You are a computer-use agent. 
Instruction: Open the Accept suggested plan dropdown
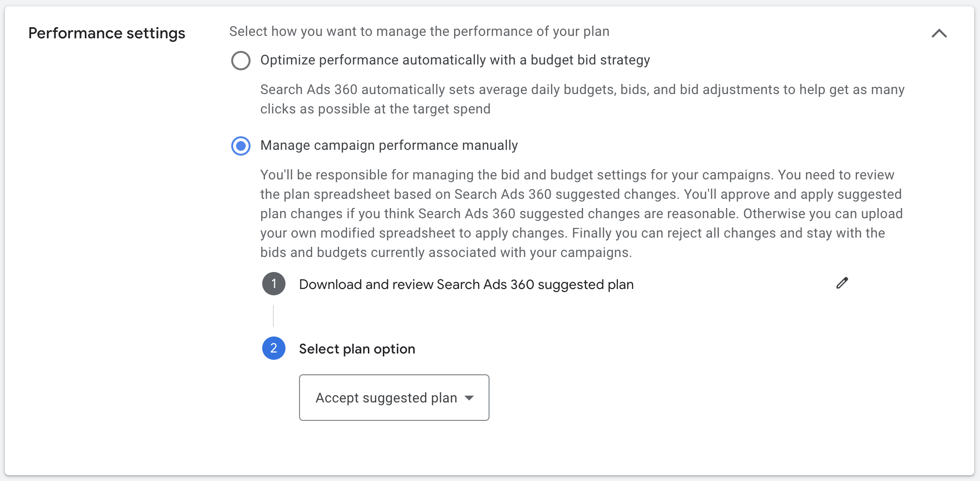(394, 398)
